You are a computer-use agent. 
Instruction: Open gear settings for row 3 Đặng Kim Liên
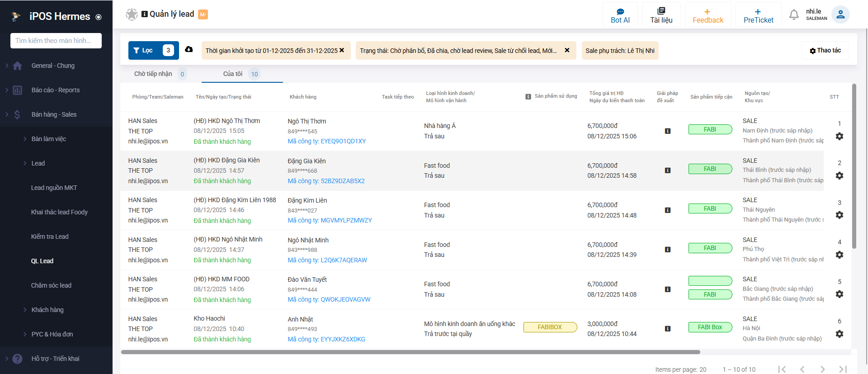(x=840, y=215)
